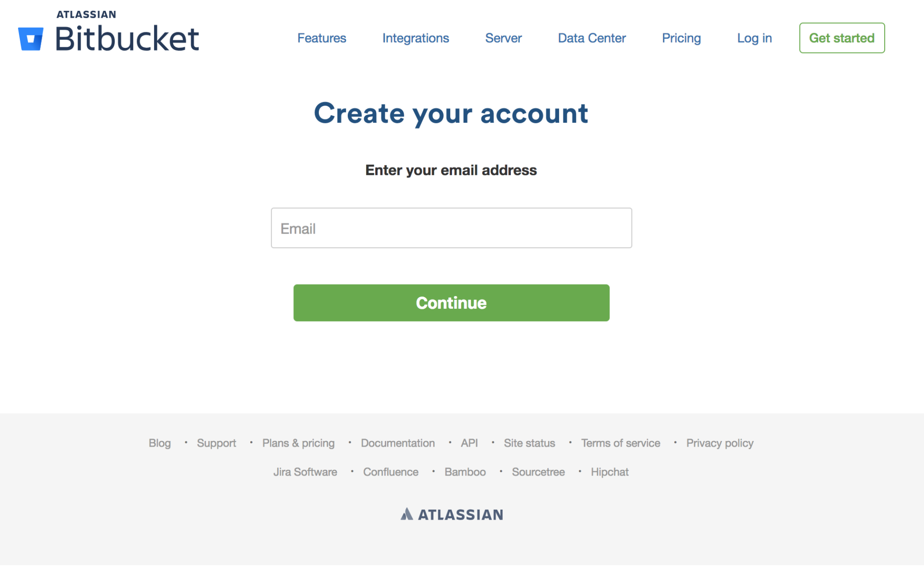Focus the Email input field
Image resolution: width=924 pixels, height=566 pixels.
(451, 228)
